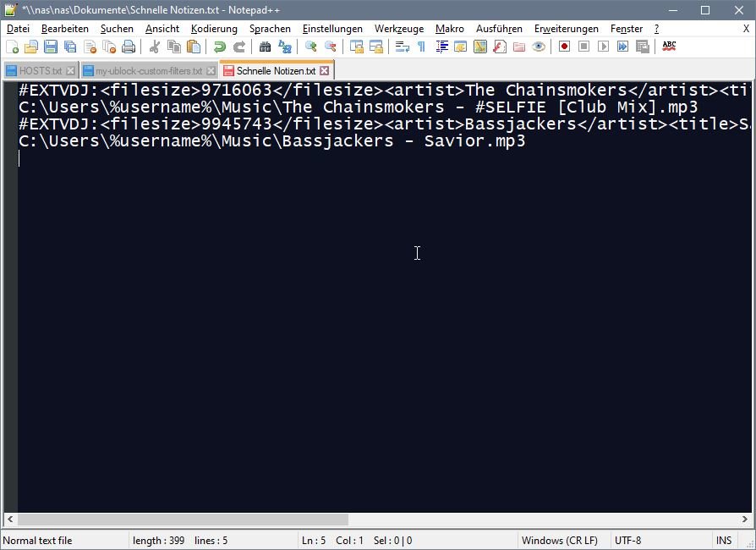This screenshot has width=756, height=550.
Task: Click the Stop recording macro icon
Action: coord(583,47)
